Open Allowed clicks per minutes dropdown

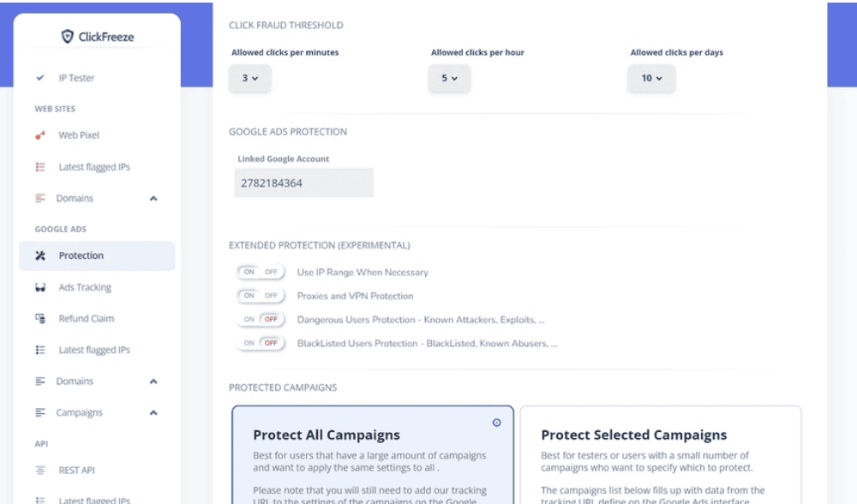pyautogui.click(x=249, y=78)
